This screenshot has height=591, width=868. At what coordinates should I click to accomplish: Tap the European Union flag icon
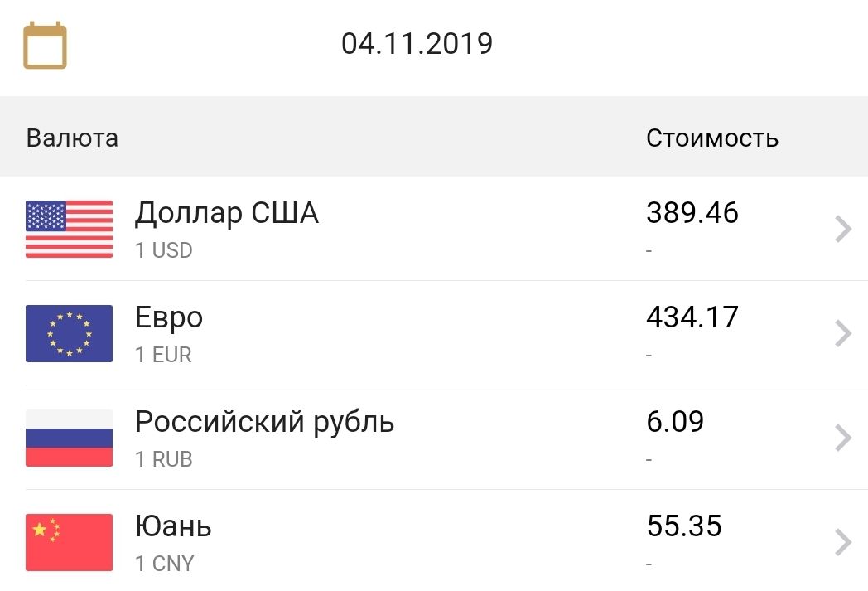tap(70, 333)
